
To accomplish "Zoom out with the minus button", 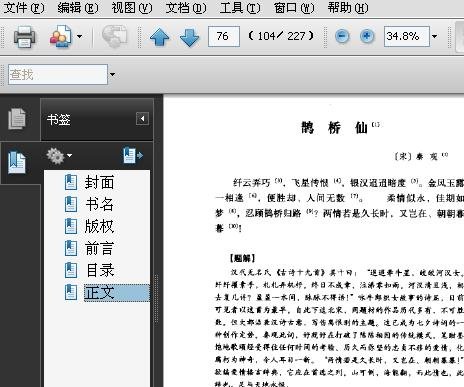I will 342,36.
